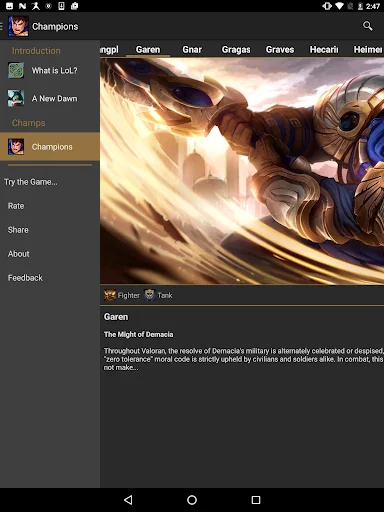Switch to the Garen tab
384x512 pixels.
click(x=148, y=49)
